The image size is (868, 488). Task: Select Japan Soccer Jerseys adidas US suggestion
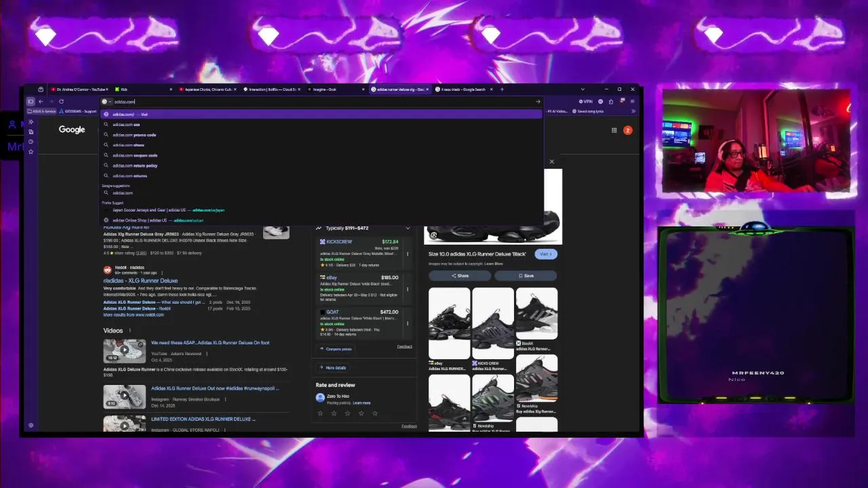pos(322,210)
